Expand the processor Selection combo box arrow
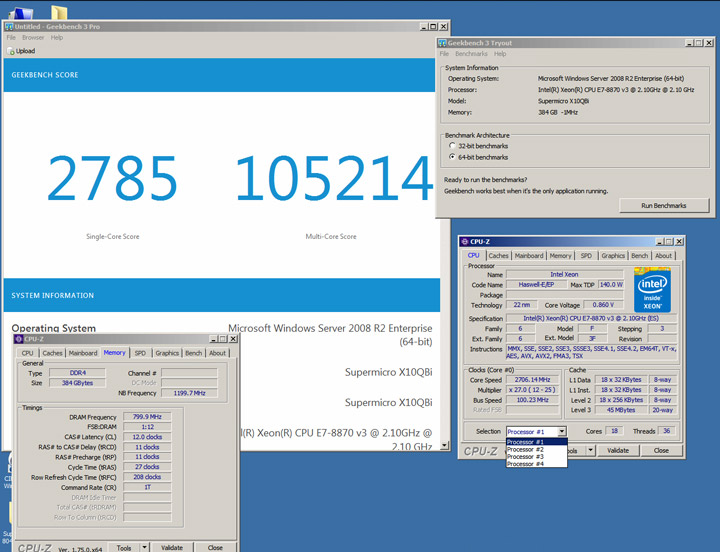 tap(562, 431)
